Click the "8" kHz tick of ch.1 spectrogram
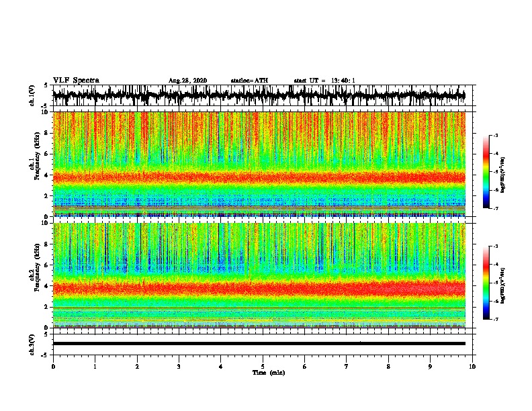 click(47, 133)
